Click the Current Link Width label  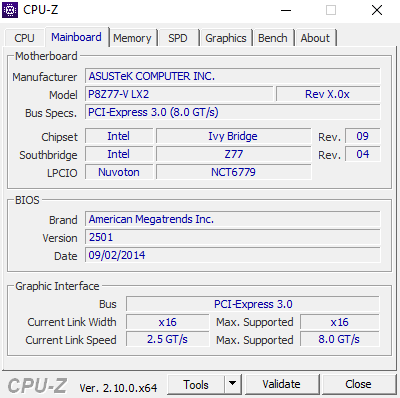[72, 322]
